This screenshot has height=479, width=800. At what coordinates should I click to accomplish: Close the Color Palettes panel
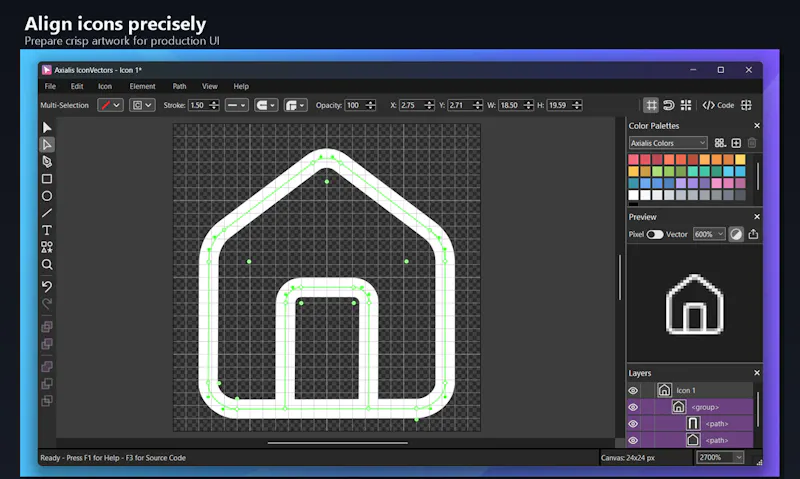tap(757, 125)
